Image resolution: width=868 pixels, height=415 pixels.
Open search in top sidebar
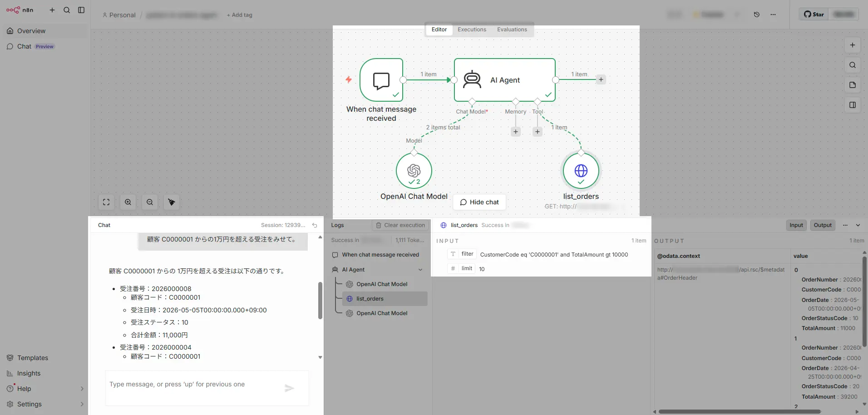click(x=67, y=10)
